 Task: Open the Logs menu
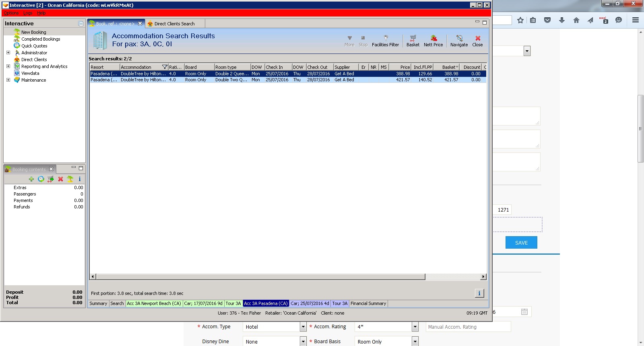click(x=28, y=13)
